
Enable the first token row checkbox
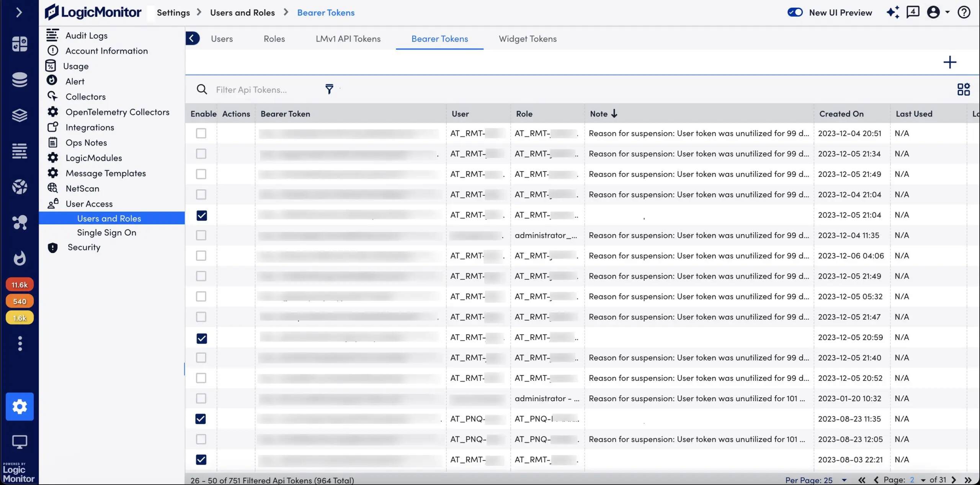(201, 133)
